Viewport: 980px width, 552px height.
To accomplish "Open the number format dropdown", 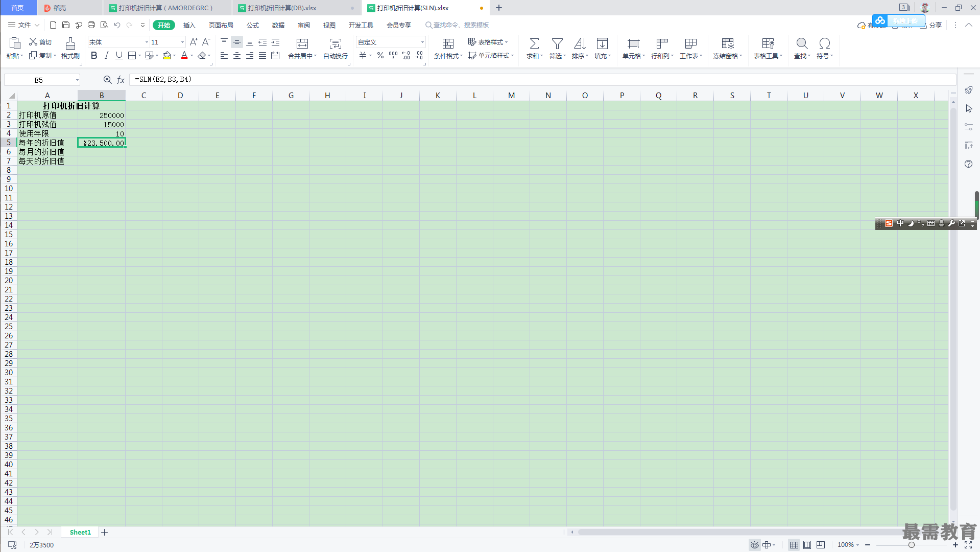I will point(422,42).
